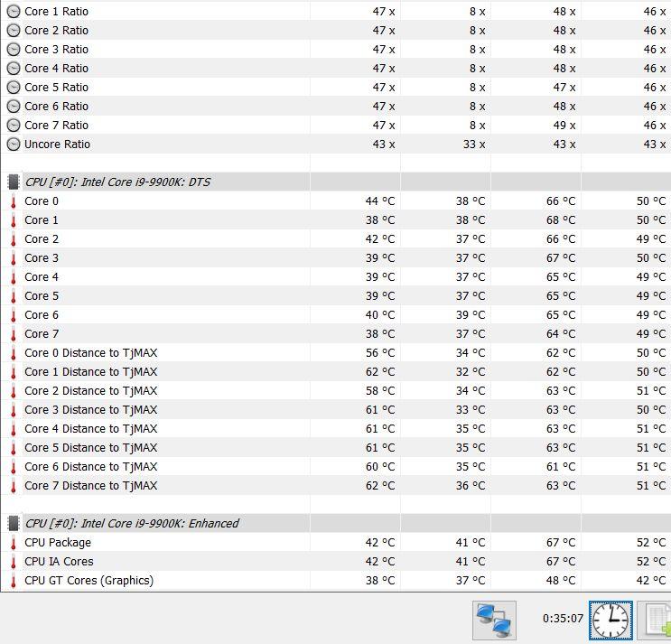Viewport: 671px width, 644px height.
Task: Select Core 5 Distance to TjMAX label
Action: (91, 448)
